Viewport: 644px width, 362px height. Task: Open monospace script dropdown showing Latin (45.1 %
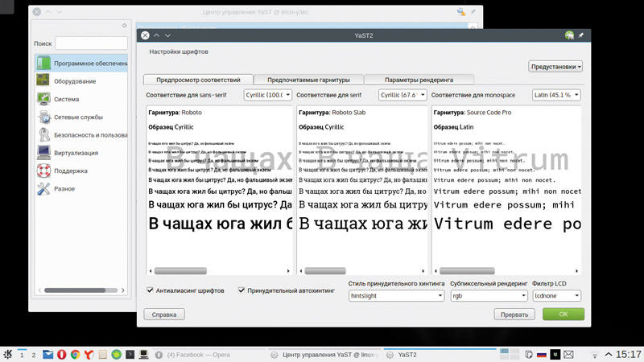[556, 95]
